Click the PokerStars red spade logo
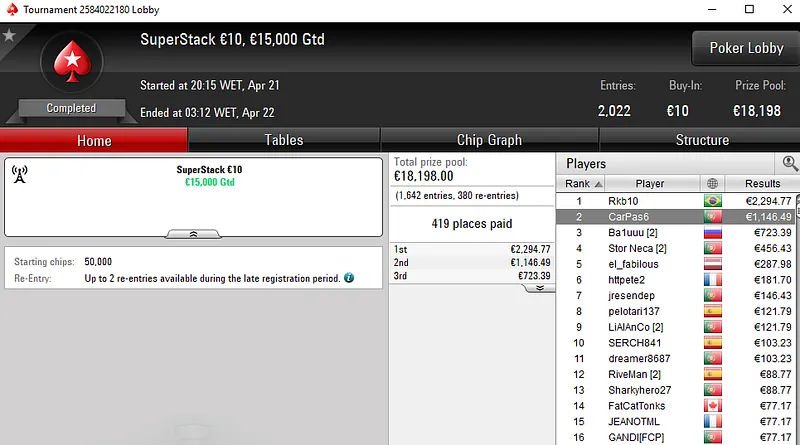This screenshot has height=445, width=800. pos(72,62)
